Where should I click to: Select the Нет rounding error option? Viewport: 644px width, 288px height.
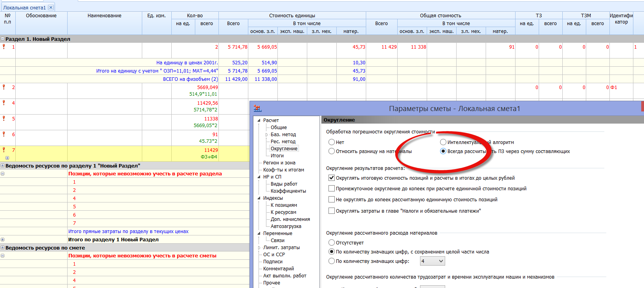332,142
